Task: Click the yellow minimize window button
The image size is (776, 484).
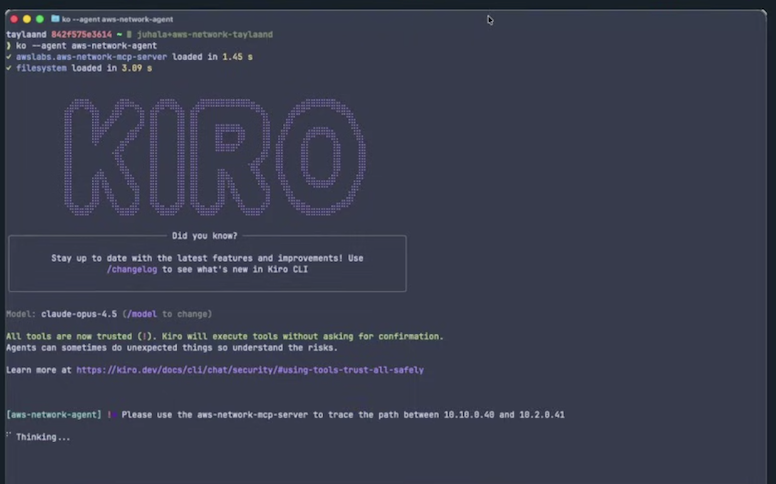Action: (27, 19)
